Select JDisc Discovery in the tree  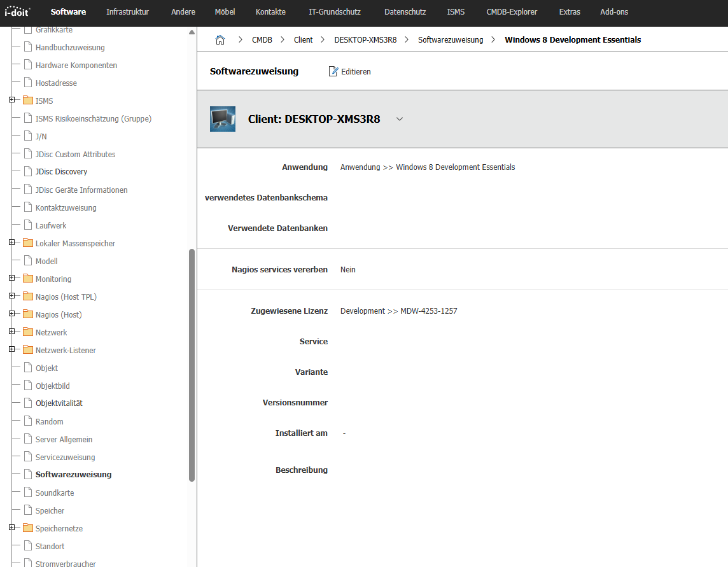(x=61, y=172)
